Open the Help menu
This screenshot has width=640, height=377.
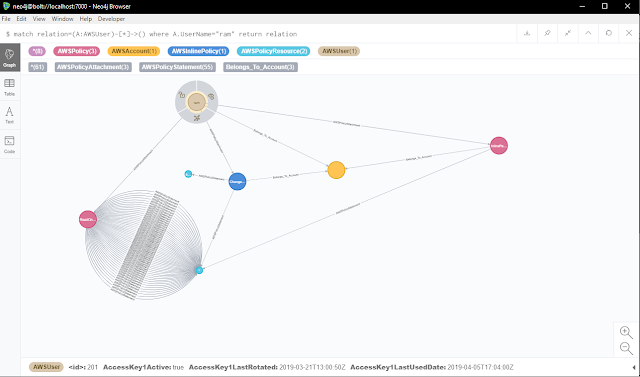[x=86, y=19]
